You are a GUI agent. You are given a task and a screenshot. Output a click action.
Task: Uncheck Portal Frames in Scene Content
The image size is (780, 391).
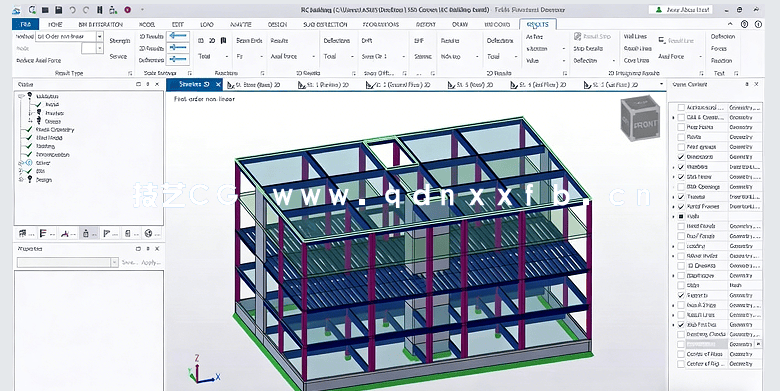click(x=681, y=206)
